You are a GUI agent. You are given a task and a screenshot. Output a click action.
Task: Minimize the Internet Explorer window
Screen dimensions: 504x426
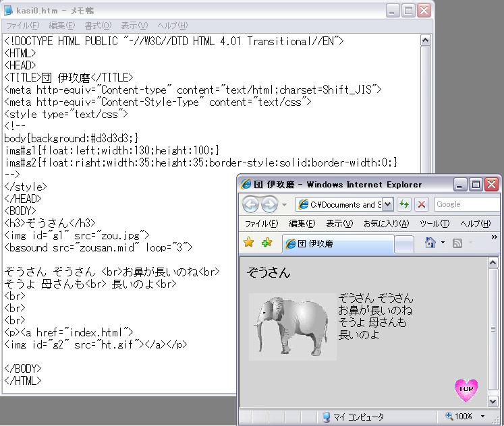click(459, 185)
